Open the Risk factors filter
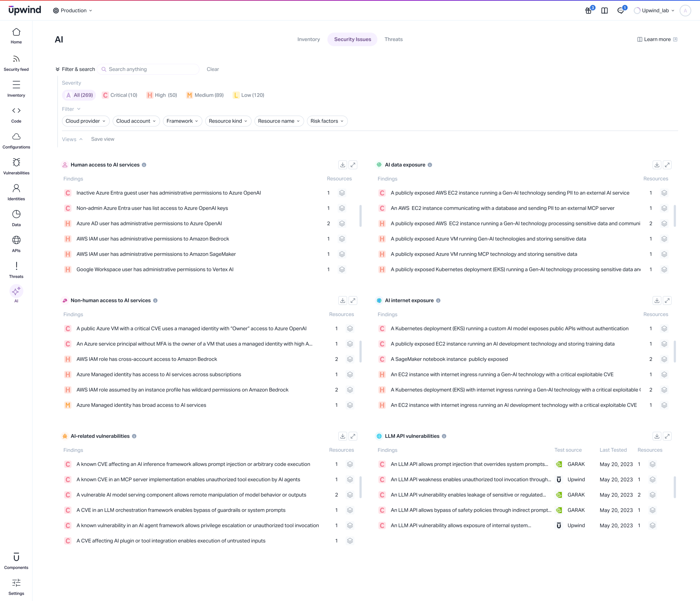 point(327,121)
